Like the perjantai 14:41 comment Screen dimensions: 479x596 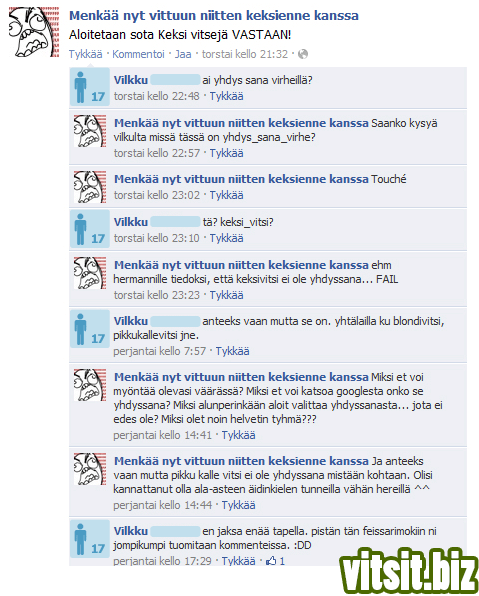click(x=238, y=435)
